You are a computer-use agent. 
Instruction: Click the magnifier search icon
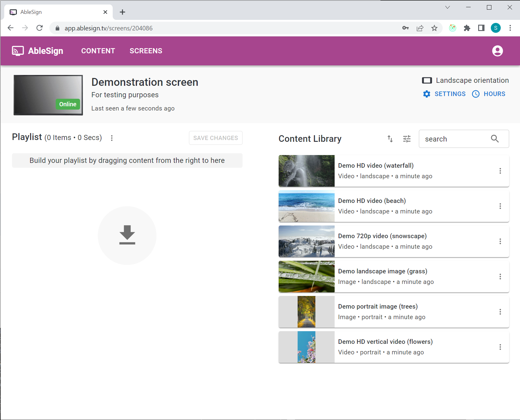click(x=495, y=139)
